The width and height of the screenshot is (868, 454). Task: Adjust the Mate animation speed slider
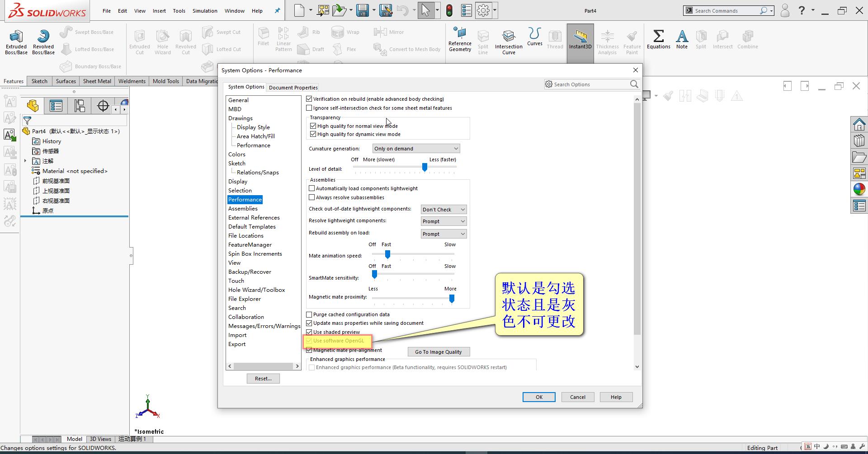[x=387, y=254]
